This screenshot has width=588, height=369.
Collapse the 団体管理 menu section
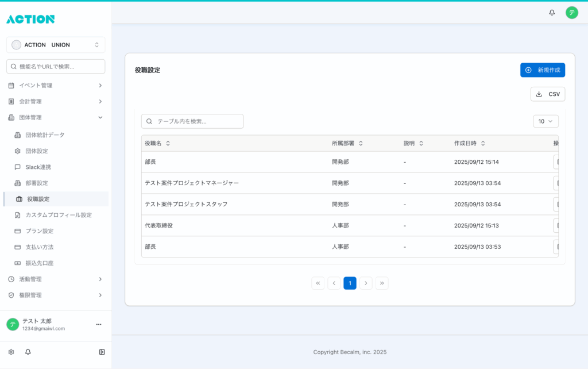tap(56, 117)
